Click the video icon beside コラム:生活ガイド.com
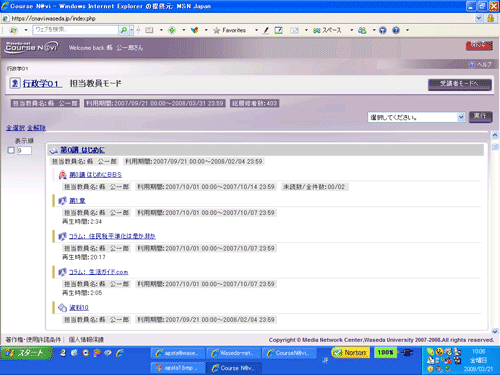 click(x=62, y=272)
